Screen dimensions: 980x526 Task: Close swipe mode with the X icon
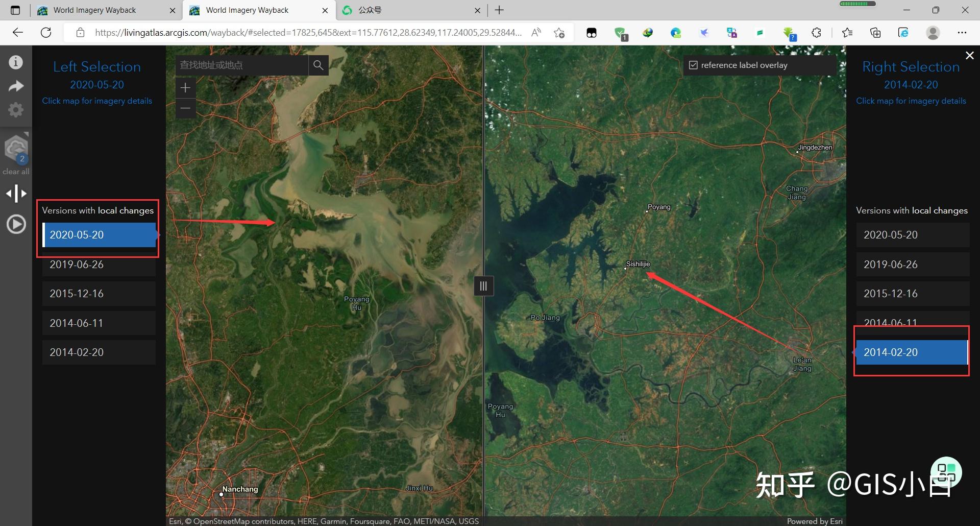(x=970, y=55)
